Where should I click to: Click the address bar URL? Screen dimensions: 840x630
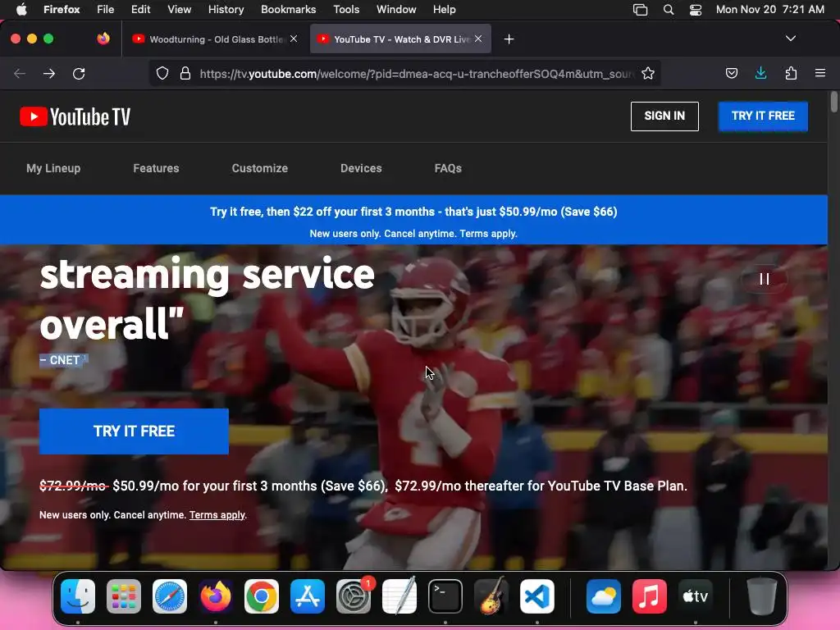(416, 74)
